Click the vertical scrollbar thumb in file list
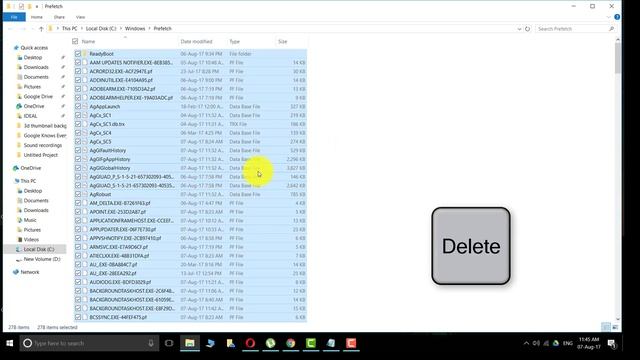 618,58
